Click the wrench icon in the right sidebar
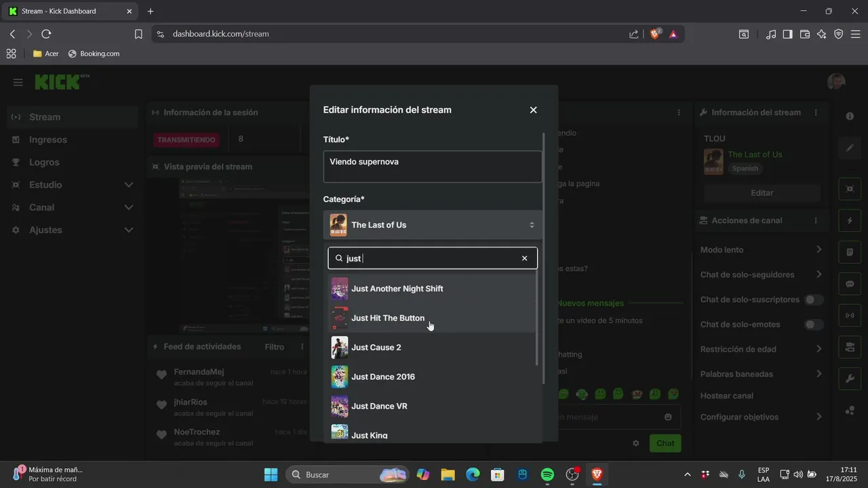Screen dimensions: 868x488 click(x=850, y=379)
